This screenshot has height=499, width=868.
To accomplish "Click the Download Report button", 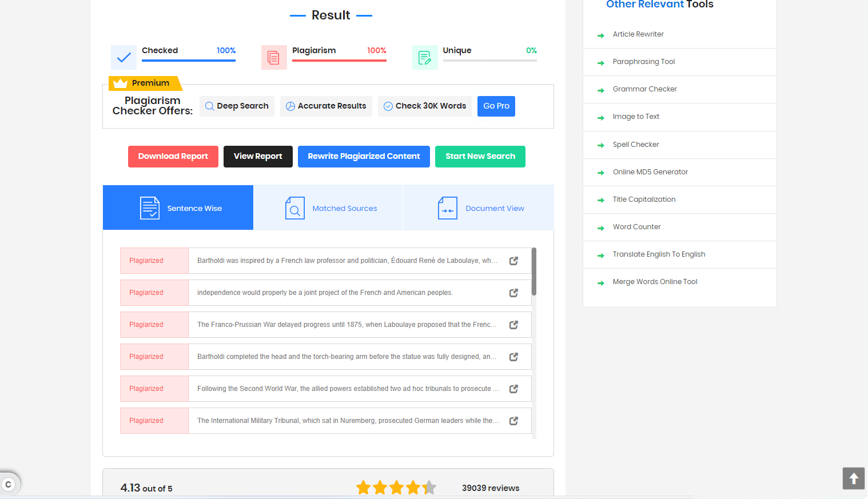I will point(173,157).
